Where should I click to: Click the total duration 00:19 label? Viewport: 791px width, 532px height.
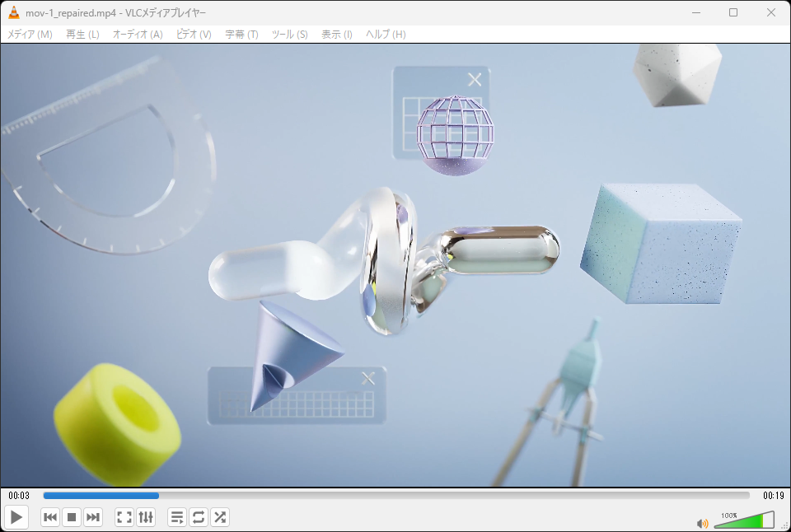coord(774,496)
